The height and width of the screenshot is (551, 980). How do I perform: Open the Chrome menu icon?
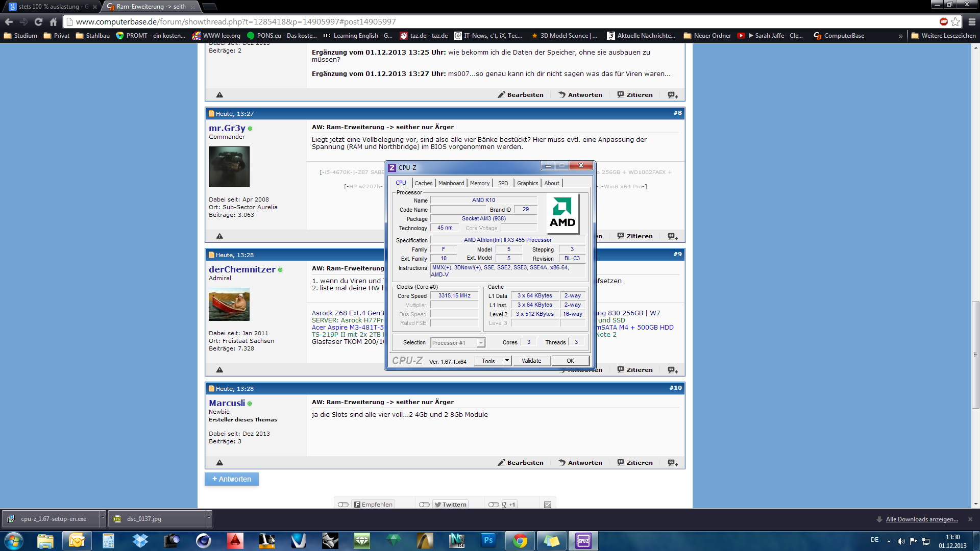tap(972, 22)
